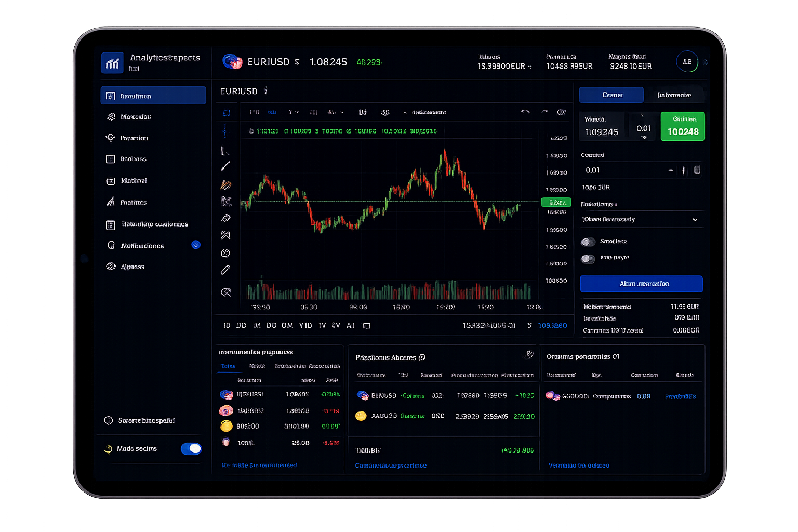The height and width of the screenshot is (532, 798).
Task: Select the pencil edit tool
Action: pyautogui.click(x=225, y=270)
